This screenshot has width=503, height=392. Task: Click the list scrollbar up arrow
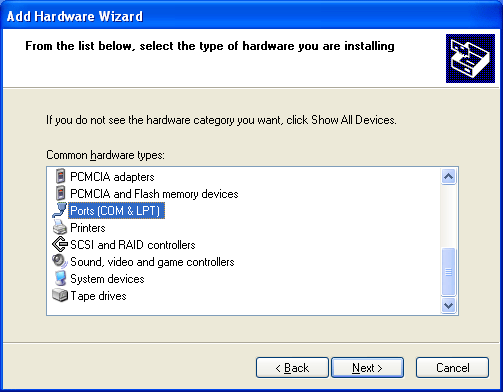pos(448,176)
